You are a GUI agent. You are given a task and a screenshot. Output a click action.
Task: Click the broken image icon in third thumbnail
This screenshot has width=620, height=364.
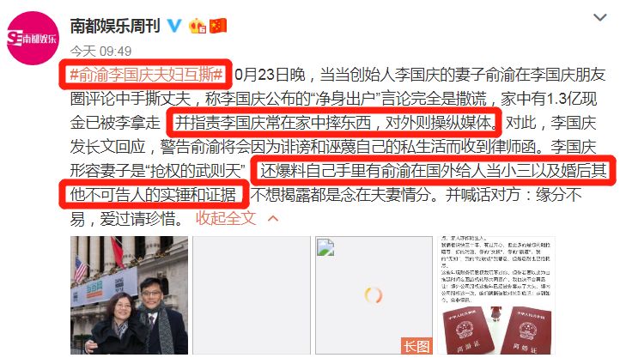pos(325,247)
